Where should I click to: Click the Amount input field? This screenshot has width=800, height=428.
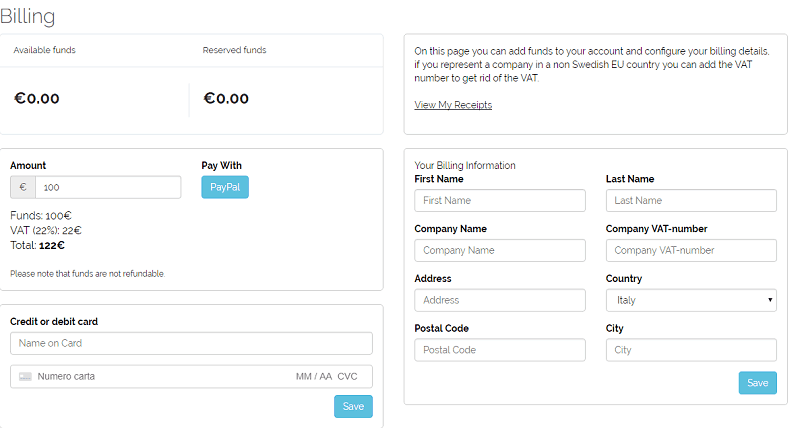pos(108,187)
